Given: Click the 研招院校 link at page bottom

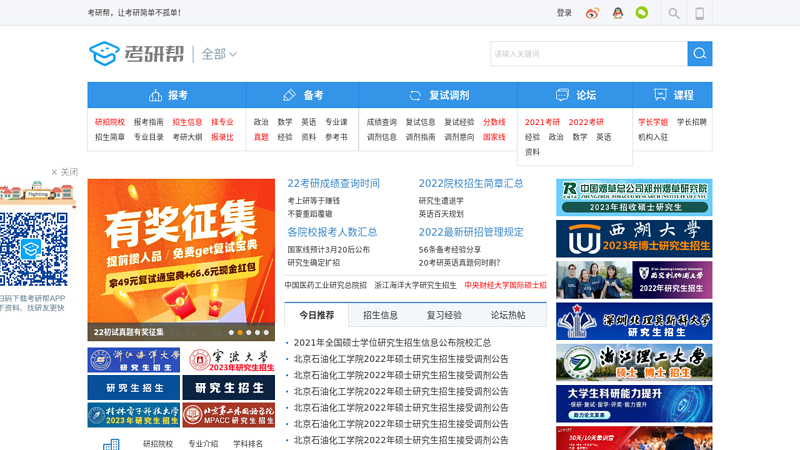Looking at the screenshot, I should [x=158, y=444].
